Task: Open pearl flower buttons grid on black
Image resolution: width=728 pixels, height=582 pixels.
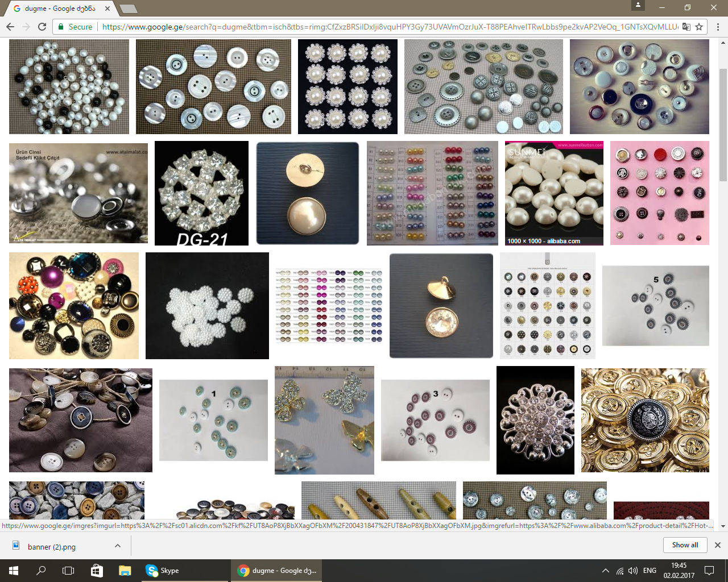Action: (348, 86)
